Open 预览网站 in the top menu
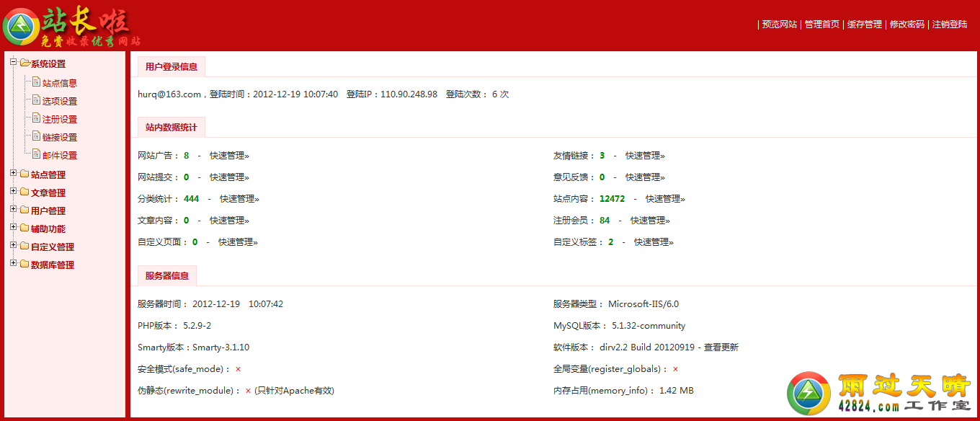 [780, 24]
